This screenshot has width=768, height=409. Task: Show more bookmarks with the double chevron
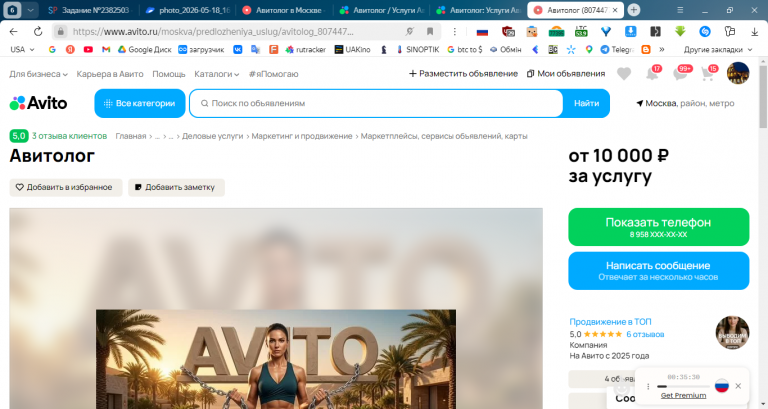(x=662, y=49)
